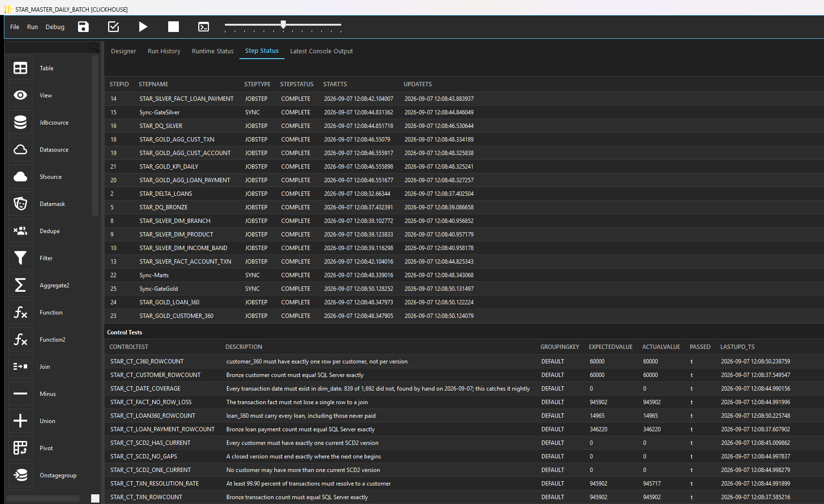Open the console terminal icon in toolbar

[x=204, y=27]
